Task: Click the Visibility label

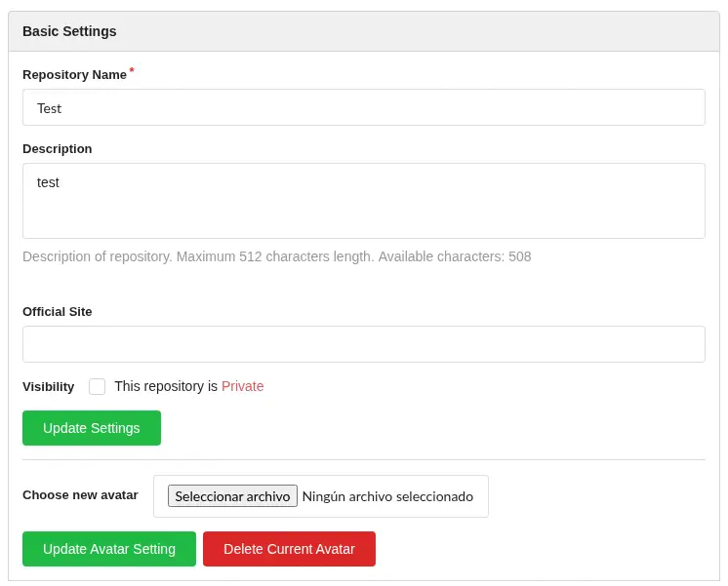Action: coord(49,387)
